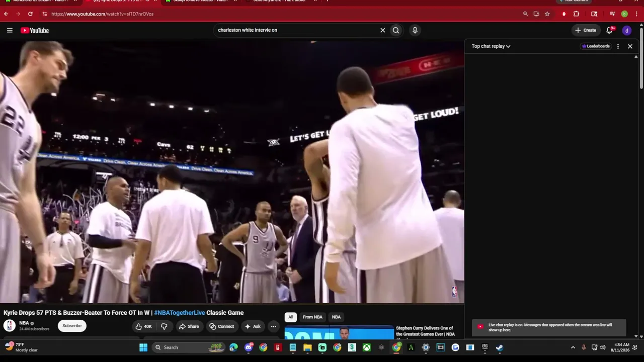Subscribe to the NBA channel
The height and width of the screenshot is (362, 644).
pyautogui.click(x=72, y=326)
